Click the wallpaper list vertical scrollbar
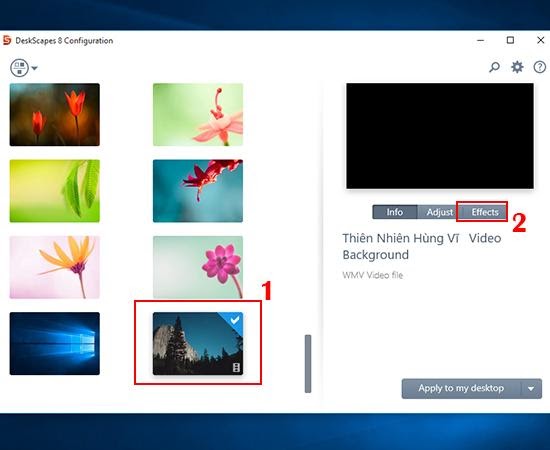This screenshot has height=450, width=550. [308, 364]
